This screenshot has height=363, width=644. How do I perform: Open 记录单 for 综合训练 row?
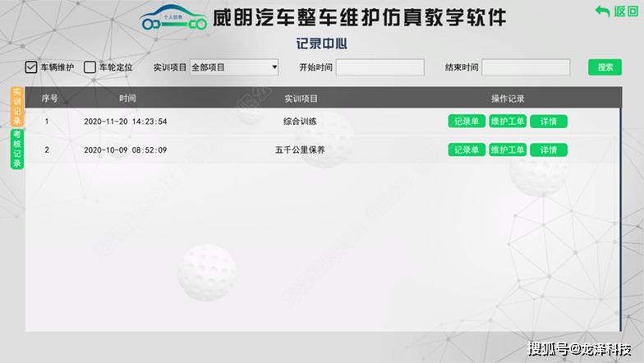(467, 122)
